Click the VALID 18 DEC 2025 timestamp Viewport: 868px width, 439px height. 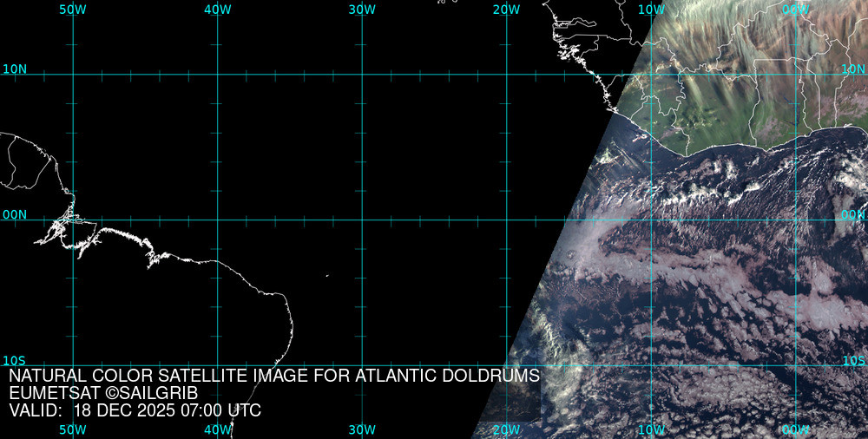coord(135,410)
